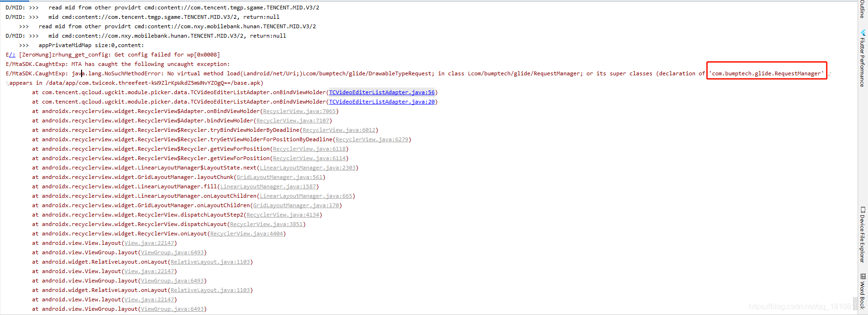The height and width of the screenshot is (315, 868).
Task: Click 'read mid' line for com.tencent.tmgp.sgame
Action: pos(184,8)
